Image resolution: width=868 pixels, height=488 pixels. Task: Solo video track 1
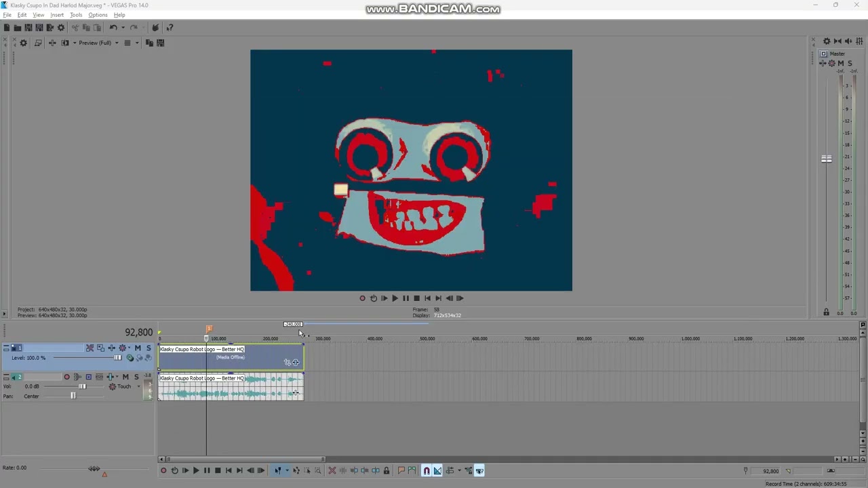point(149,348)
